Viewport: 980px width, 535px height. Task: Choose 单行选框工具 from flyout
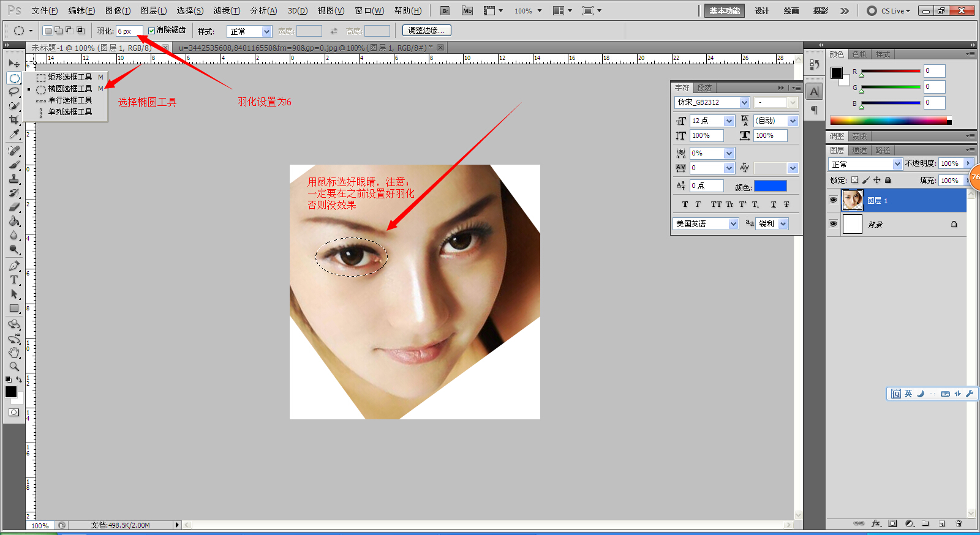coord(70,100)
